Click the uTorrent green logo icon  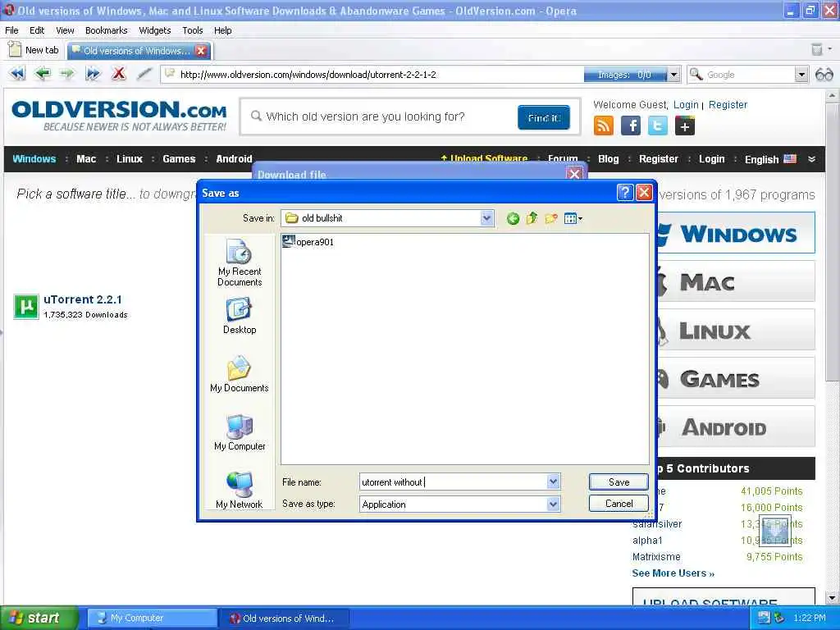pos(26,307)
